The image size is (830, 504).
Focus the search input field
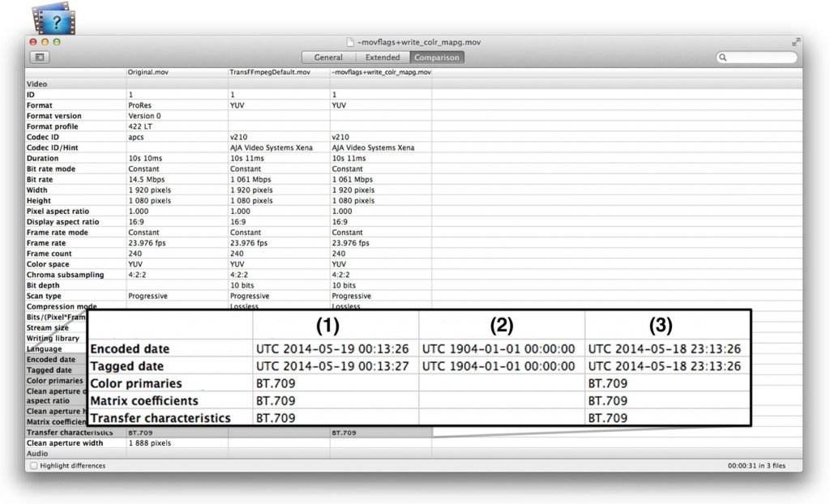757,58
